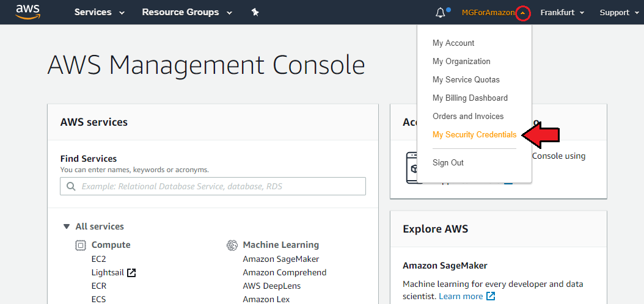This screenshot has width=644, height=304.
Task: Open the Lightsail service link
Action: pyautogui.click(x=108, y=272)
